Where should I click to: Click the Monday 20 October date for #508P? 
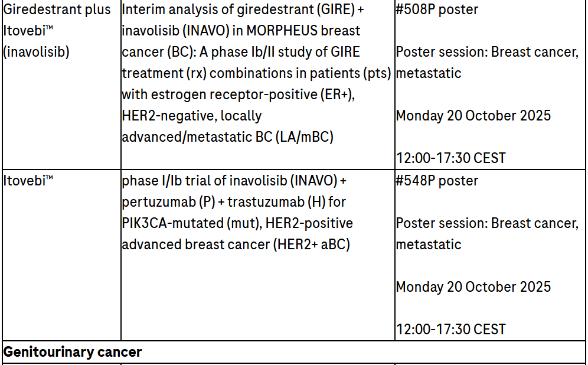click(473, 115)
